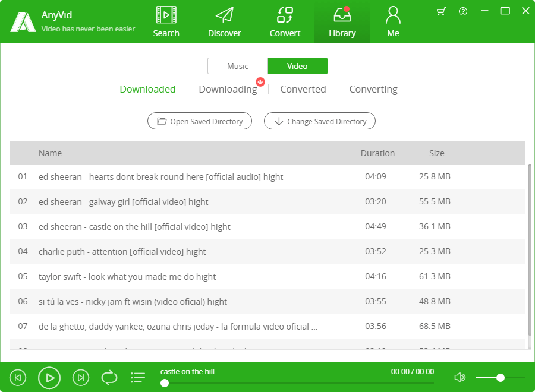Open the Convert section
Screen dimensions: 535x392
click(x=285, y=22)
